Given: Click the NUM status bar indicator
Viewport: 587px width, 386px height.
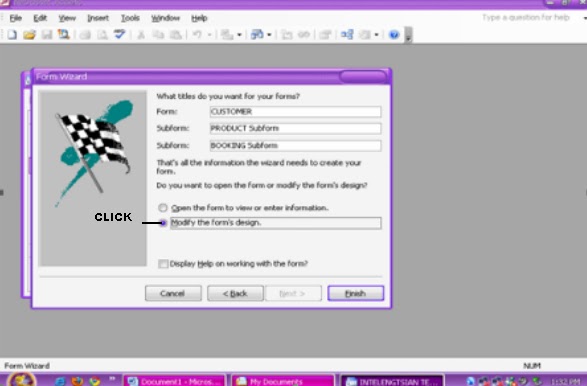Looking at the screenshot, I should tap(532, 366).
